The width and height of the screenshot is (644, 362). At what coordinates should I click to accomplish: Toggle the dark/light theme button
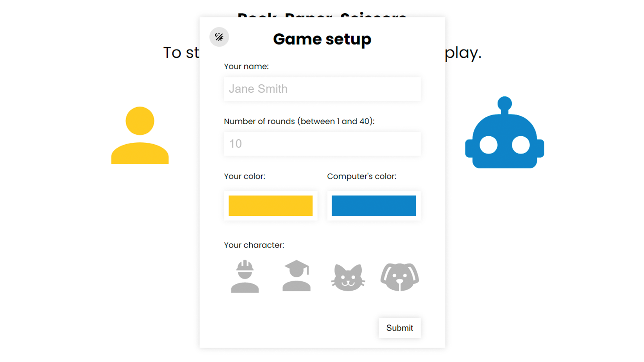(x=219, y=37)
